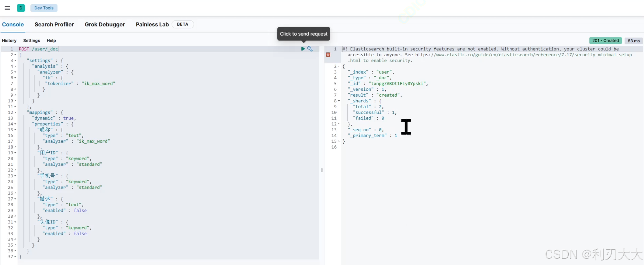Click the green D space avatar

[x=21, y=8]
